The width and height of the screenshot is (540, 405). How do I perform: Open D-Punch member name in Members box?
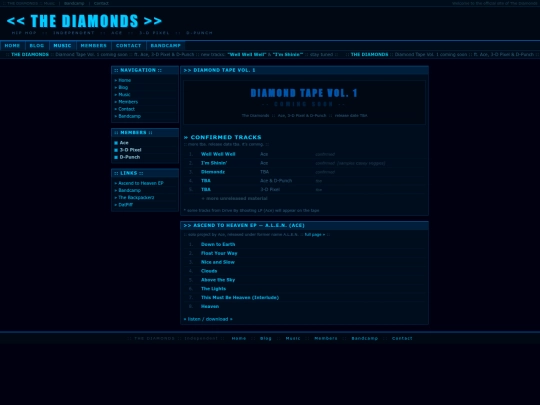coord(130,157)
